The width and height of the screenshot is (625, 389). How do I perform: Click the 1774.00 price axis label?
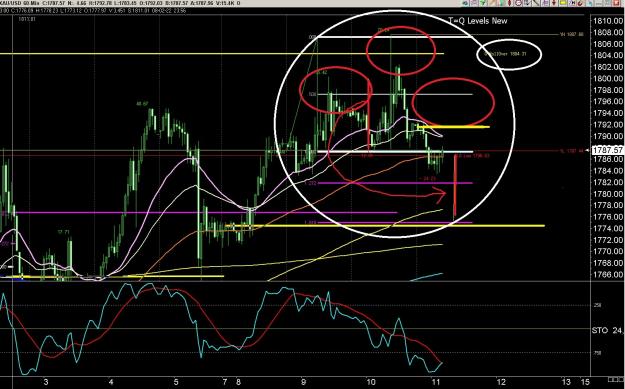[x=608, y=229]
